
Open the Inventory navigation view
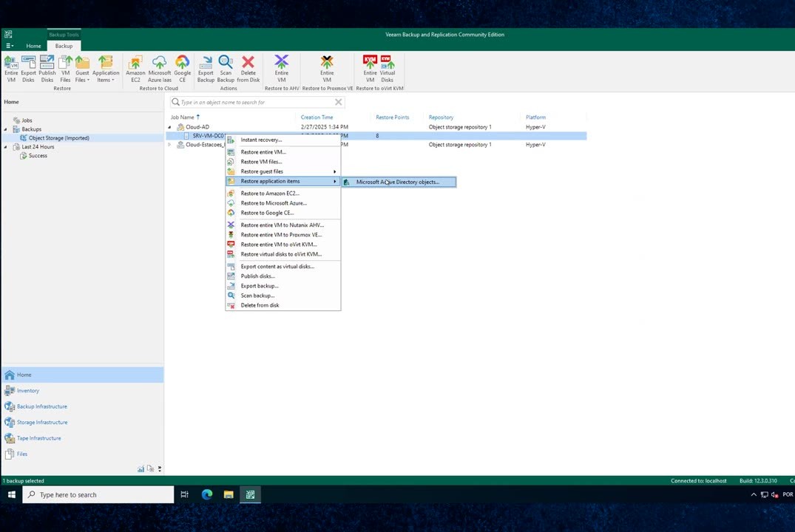tap(82, 391)
